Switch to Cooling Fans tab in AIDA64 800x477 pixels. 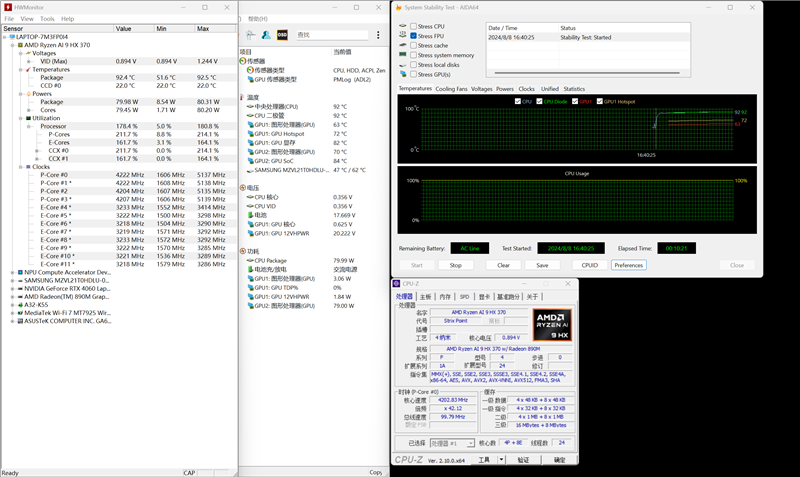451,89
